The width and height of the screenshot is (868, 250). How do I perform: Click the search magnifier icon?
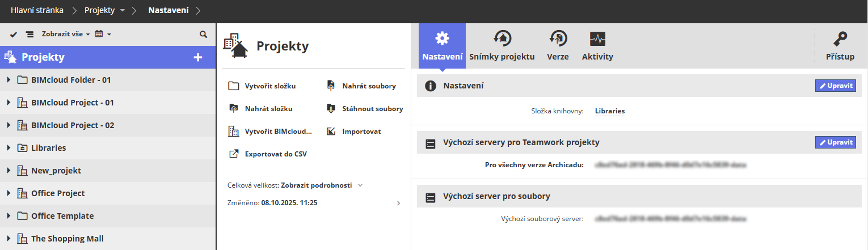coord(204,35)
